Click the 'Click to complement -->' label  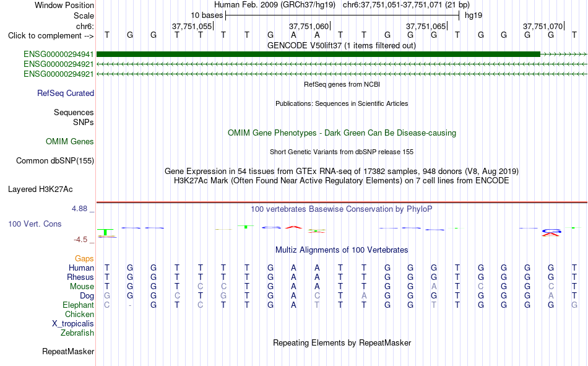click(x=51, y=36)
